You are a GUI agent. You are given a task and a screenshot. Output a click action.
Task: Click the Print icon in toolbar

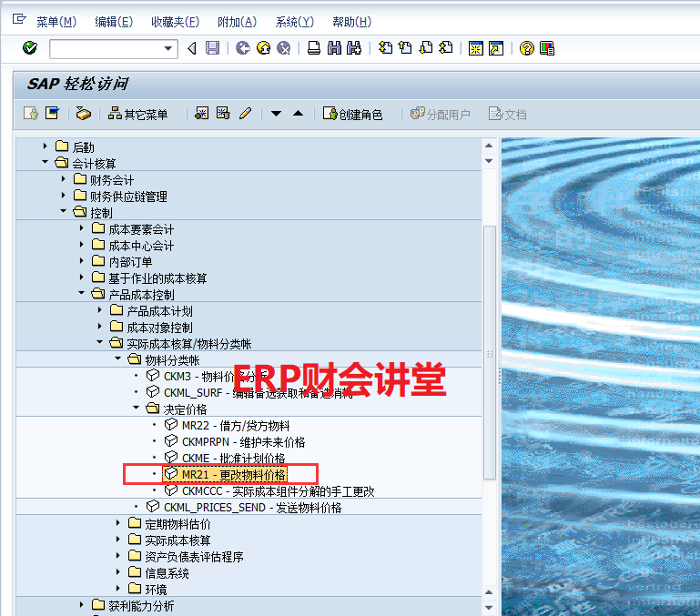tap(314, 48)
